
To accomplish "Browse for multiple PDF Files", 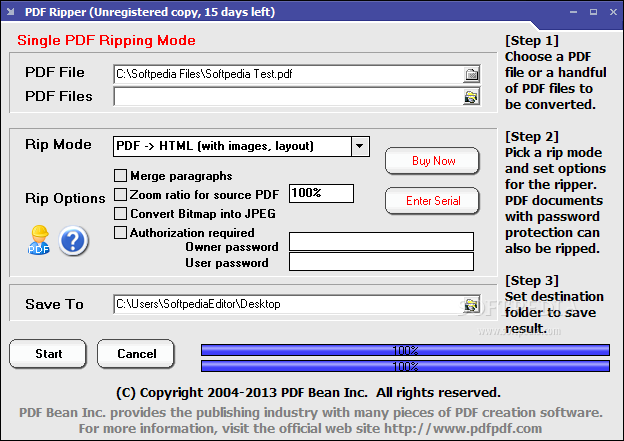I will 472,97.
